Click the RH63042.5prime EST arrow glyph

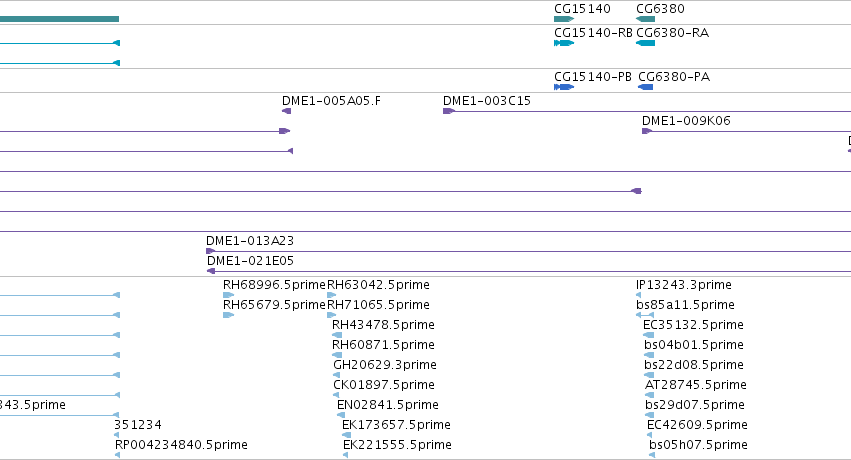pyautogui.click(x=332, y=295)
